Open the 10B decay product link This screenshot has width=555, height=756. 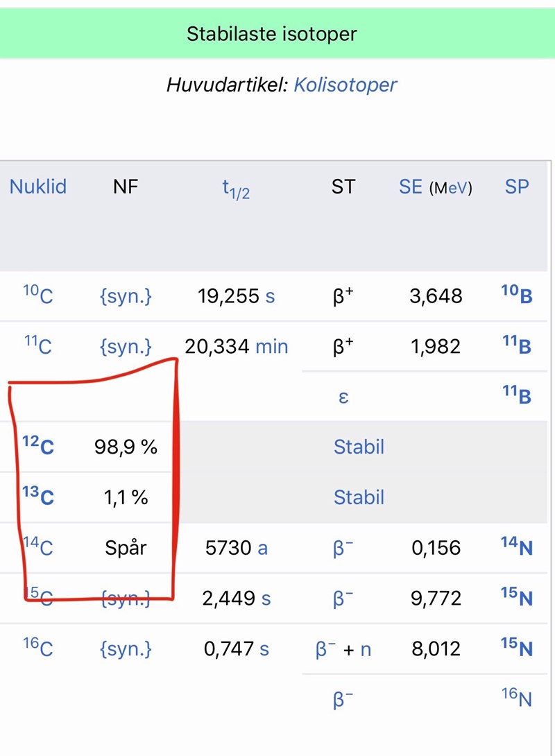click(517, 296)
